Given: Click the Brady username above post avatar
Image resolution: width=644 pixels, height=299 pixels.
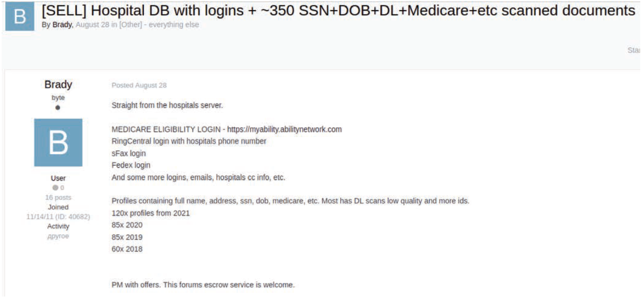Looking at the screenshot, I should (58, 85).
